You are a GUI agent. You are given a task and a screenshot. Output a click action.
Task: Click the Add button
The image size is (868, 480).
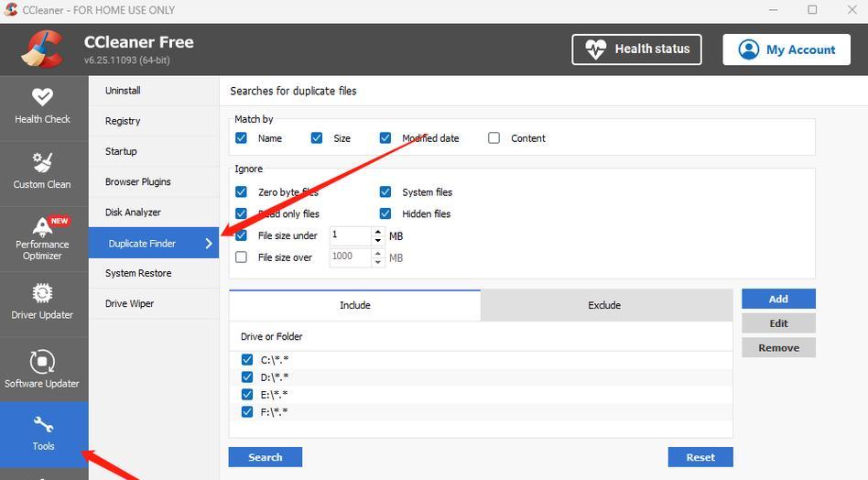(x=778, y=299)
